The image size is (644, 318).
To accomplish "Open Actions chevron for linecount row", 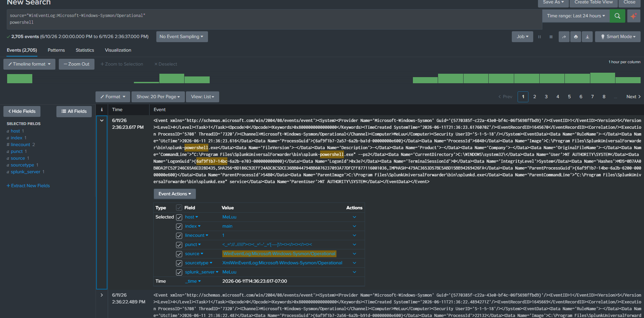I will coord(354,235).
